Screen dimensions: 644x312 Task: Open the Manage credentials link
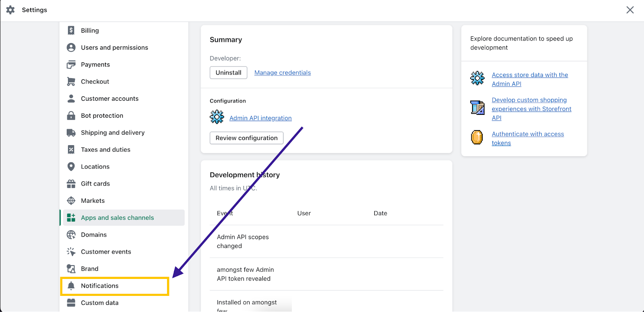(x=283, y=73)
